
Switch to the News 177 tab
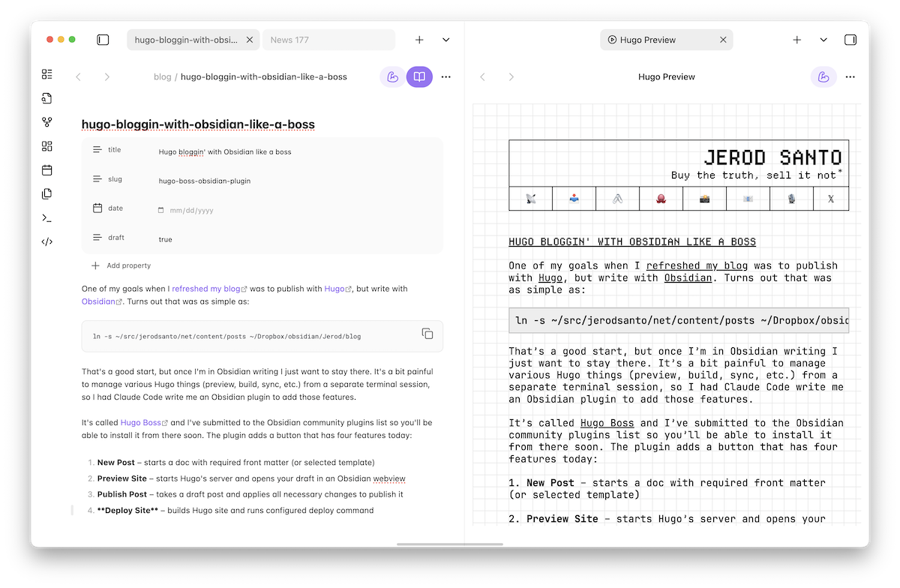pos(327,40)
